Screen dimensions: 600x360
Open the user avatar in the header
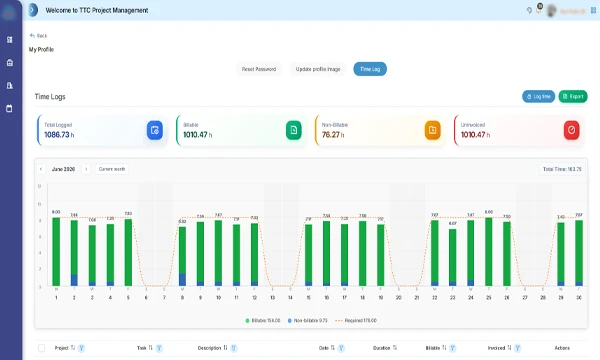point(551,10)
